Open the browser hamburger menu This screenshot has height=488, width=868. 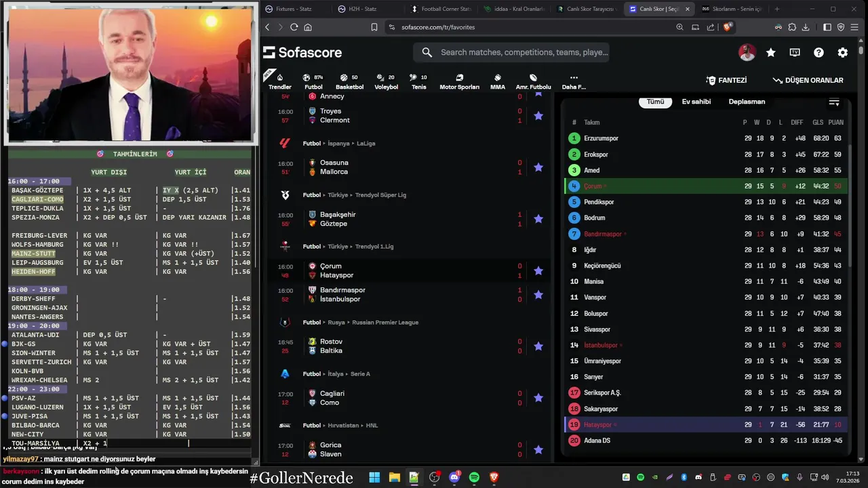point(855,27)
